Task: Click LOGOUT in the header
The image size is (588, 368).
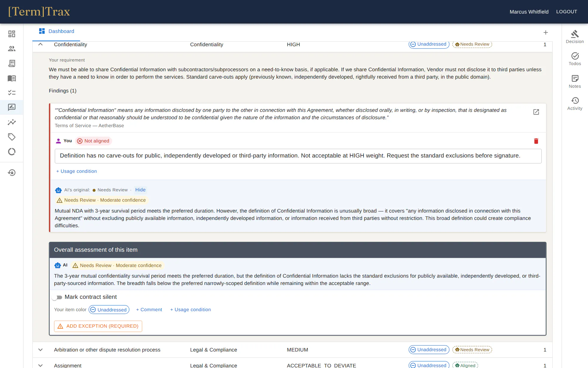Action: [567, 12]
